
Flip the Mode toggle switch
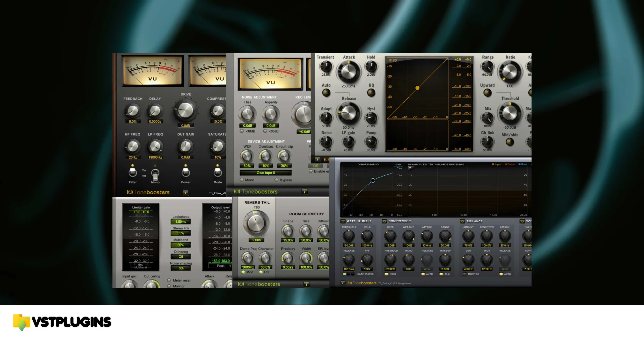pos(218,172)
